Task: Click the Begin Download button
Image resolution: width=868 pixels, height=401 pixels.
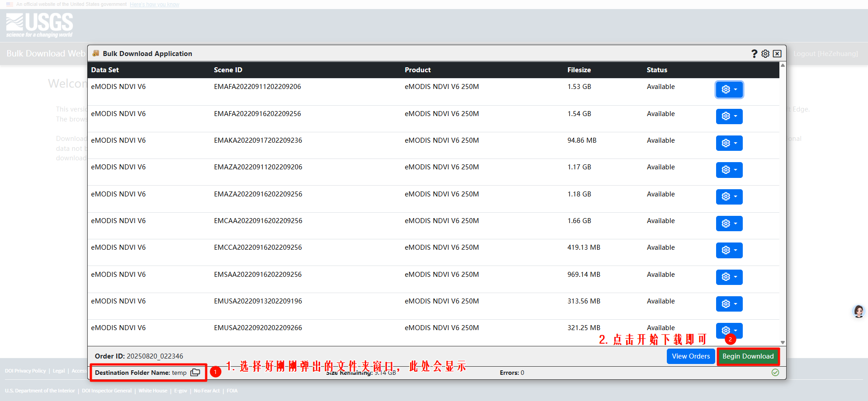Action: pyautogui.click(x=748, y=356)
